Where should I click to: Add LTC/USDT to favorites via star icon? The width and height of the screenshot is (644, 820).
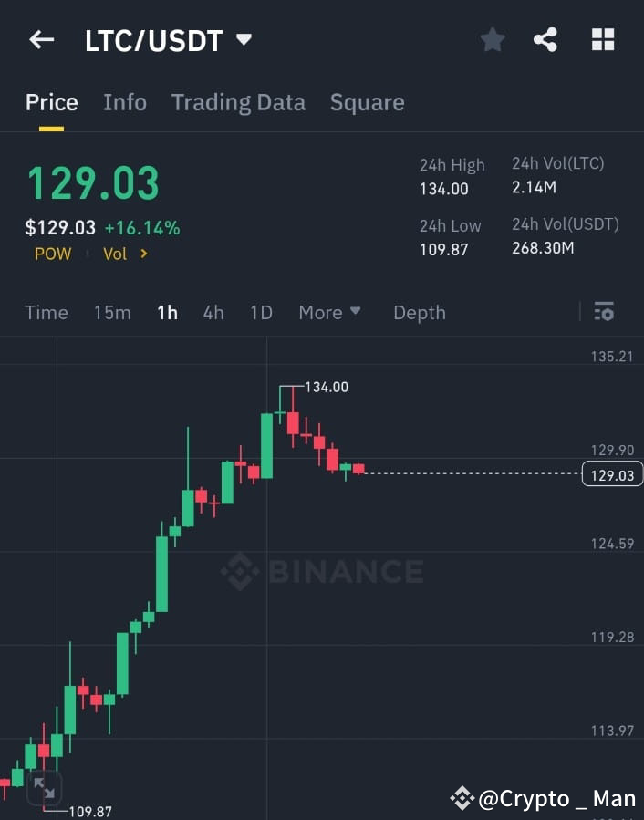[x=492, y=39]
